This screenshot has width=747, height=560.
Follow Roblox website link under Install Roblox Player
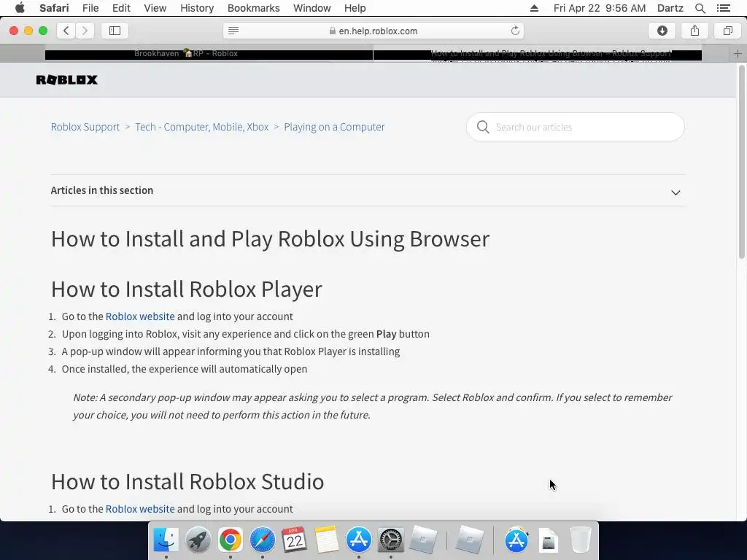[x=140, y=316]
